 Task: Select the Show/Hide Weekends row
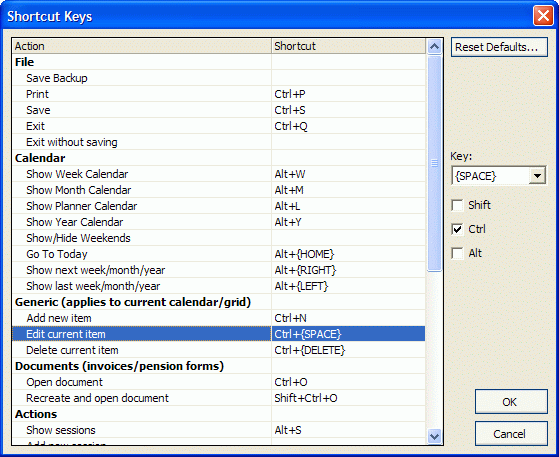pos(219,238)
